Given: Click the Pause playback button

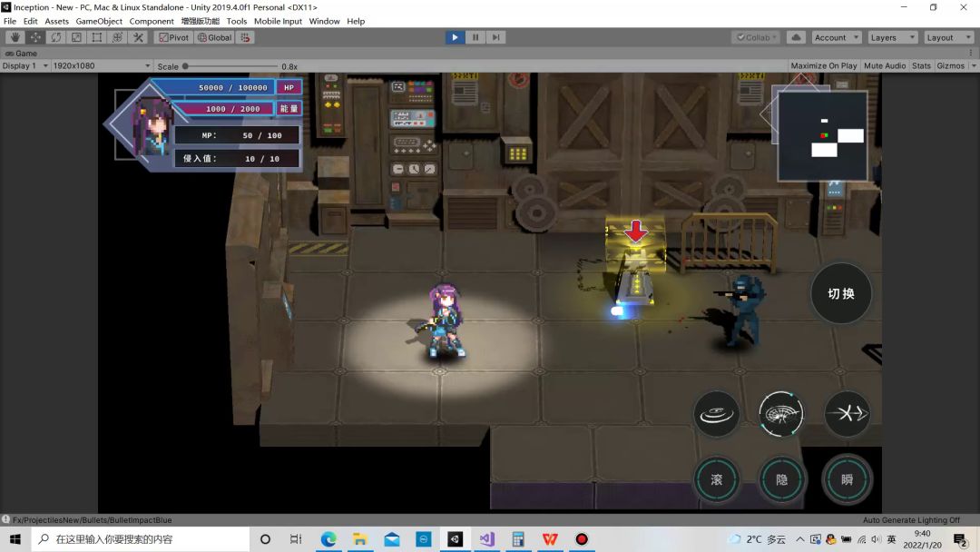Looking at the screenshot, I should pyautogui.click(x=475, y=37).
